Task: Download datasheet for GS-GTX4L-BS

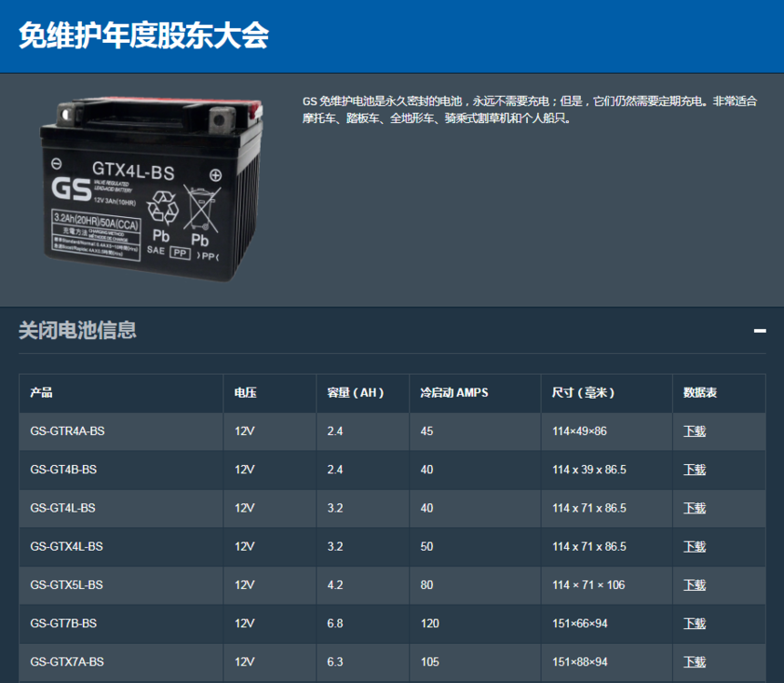Action: (695, 546)
